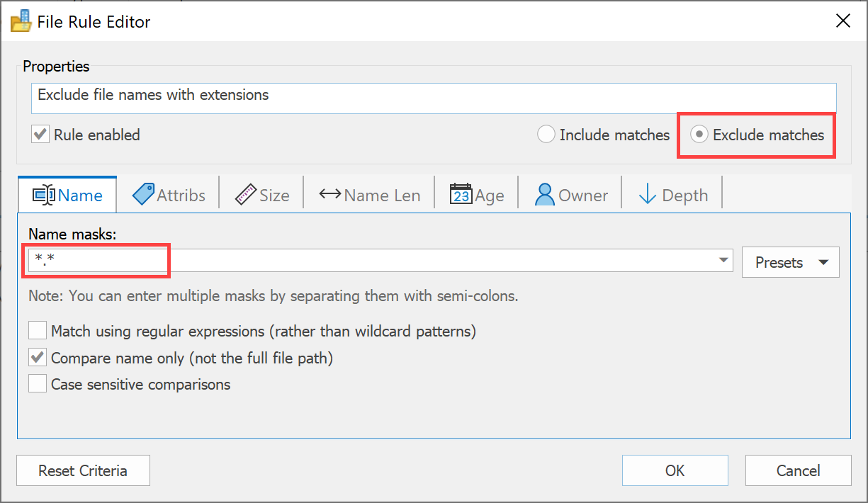Enable Case sensitive comparisons
Screen dimensions: 868x503
(38, 385)
